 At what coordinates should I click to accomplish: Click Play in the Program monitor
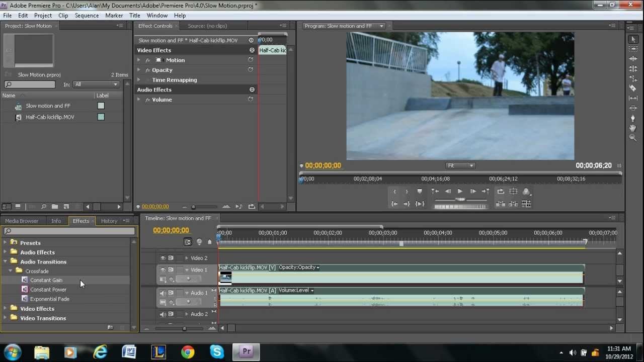click(460, 191)
